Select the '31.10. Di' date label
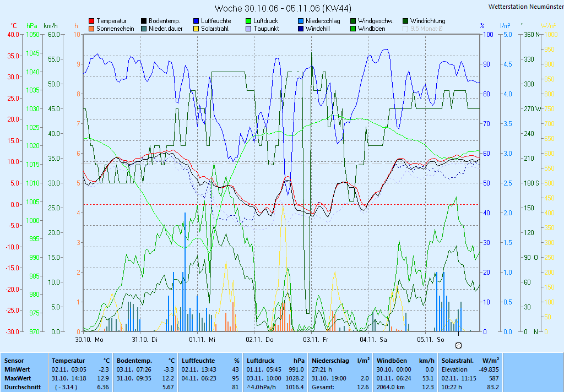The width and height of the screenshot is (564, 392). (145, 340)
